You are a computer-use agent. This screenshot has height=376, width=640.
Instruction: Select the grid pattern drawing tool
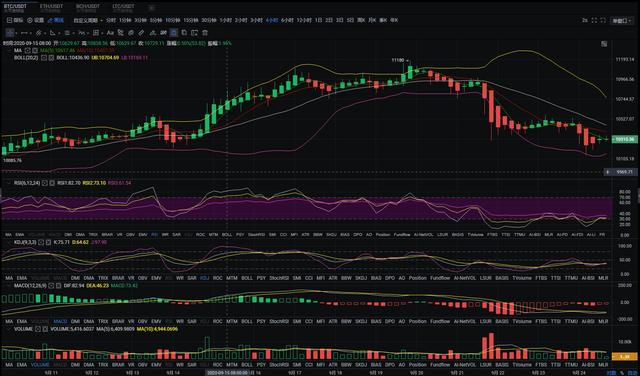click(95, 33)
